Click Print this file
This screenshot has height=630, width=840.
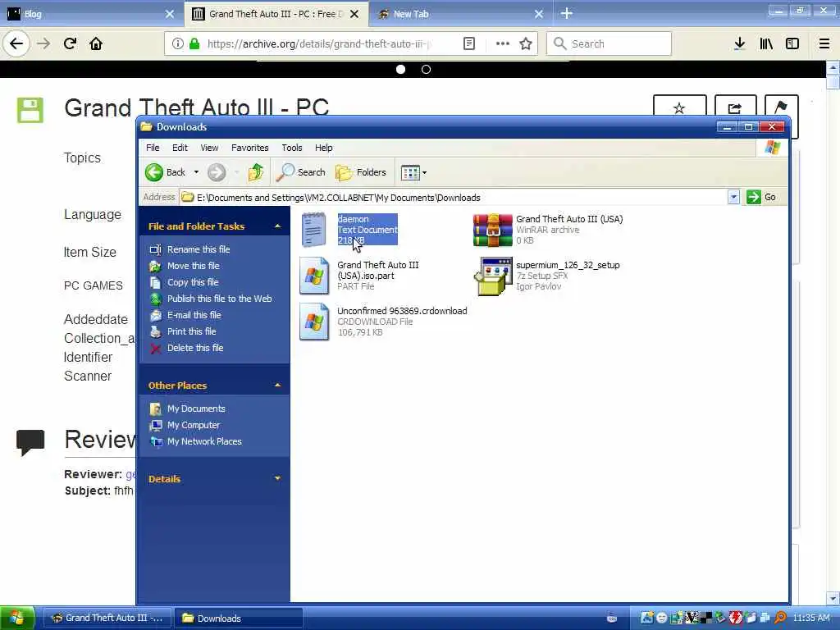click(x=191, y=331)
